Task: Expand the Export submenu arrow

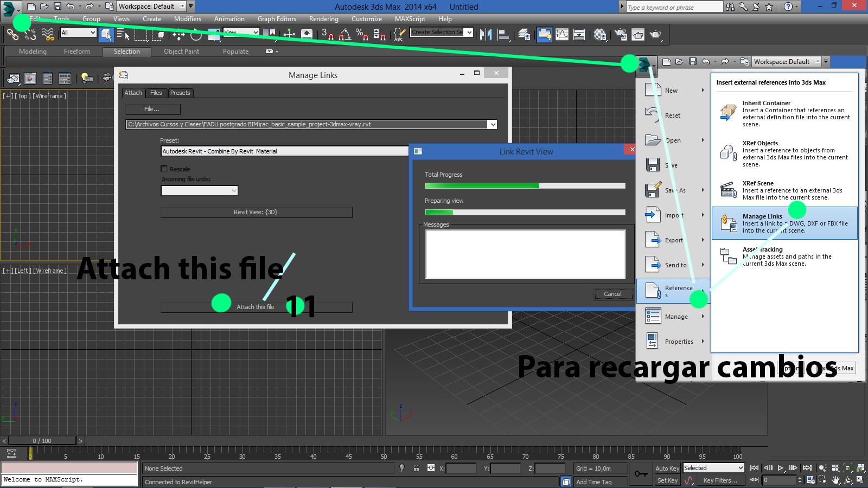Action: 703,240
